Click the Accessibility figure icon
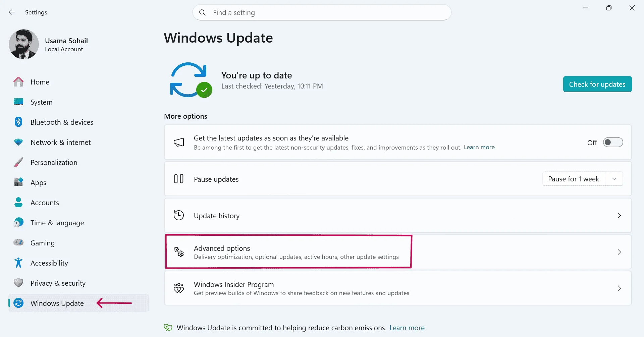This screenshot has height=337, width=644. pyautogui.click(x=18, y=263)
